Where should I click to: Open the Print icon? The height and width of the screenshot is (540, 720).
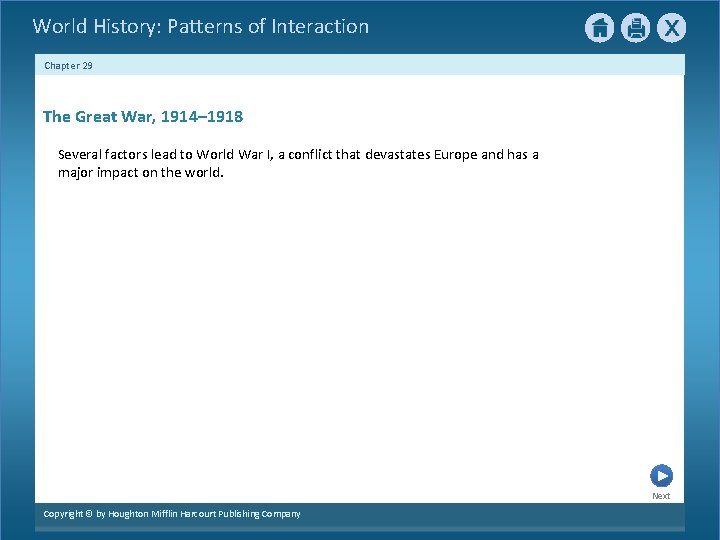636,28
